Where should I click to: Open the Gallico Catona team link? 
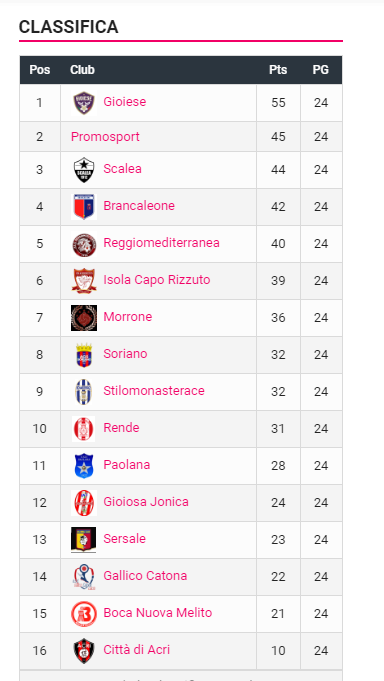(x=145, y=575)
